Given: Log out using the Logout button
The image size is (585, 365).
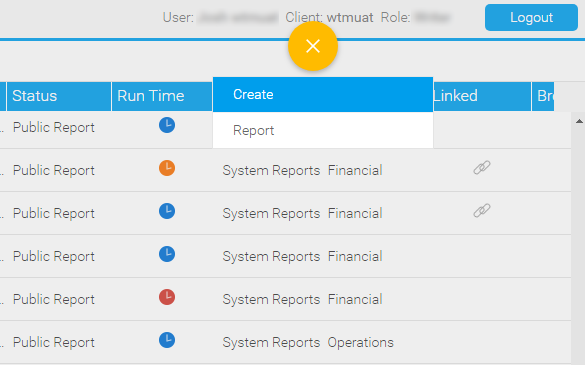Looking at the screenshot, I should [x=531, y=18].
